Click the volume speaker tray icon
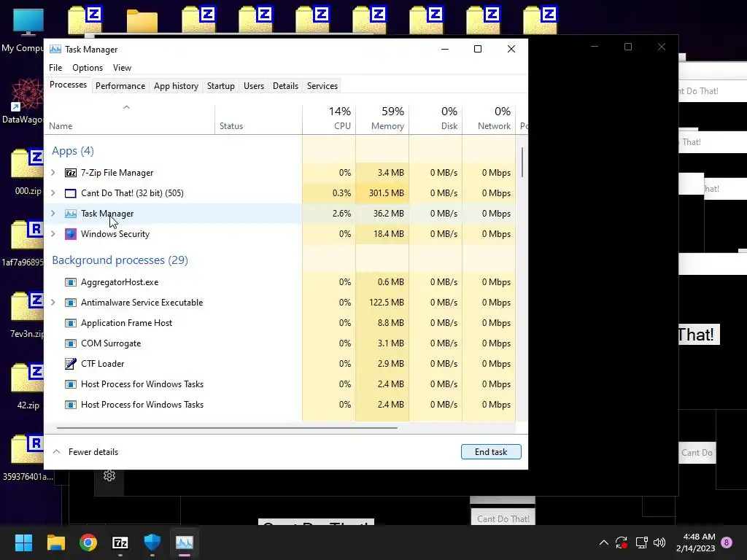Screen dimensions: 747x560 point(659,542)
